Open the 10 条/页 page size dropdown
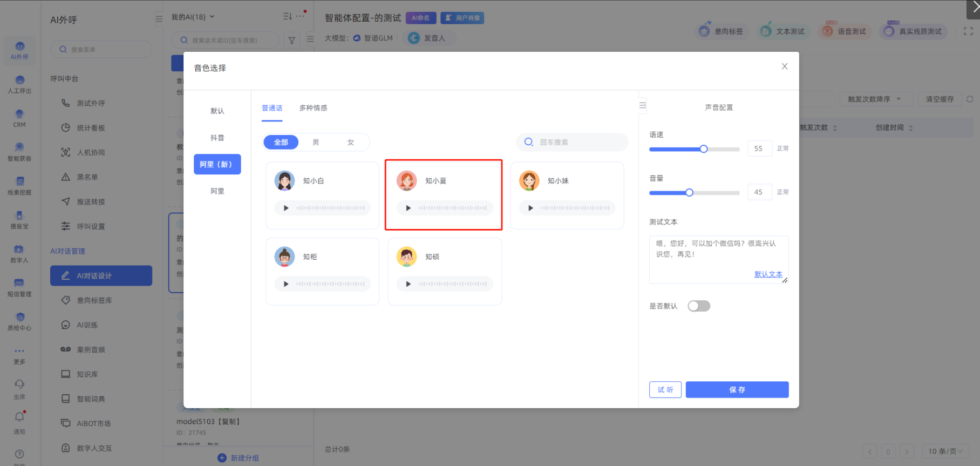980x466 pixels. [x=945, y=451]
